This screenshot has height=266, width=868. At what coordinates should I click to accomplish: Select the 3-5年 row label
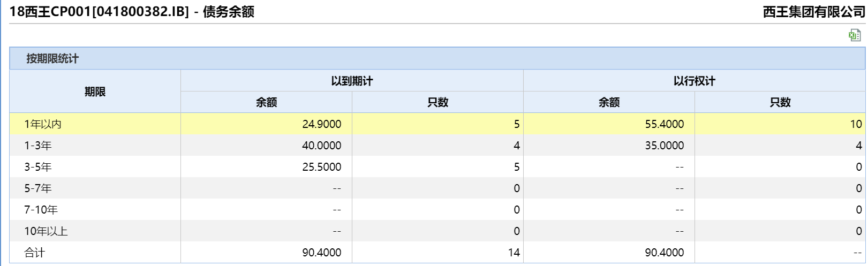pos(38,167)
